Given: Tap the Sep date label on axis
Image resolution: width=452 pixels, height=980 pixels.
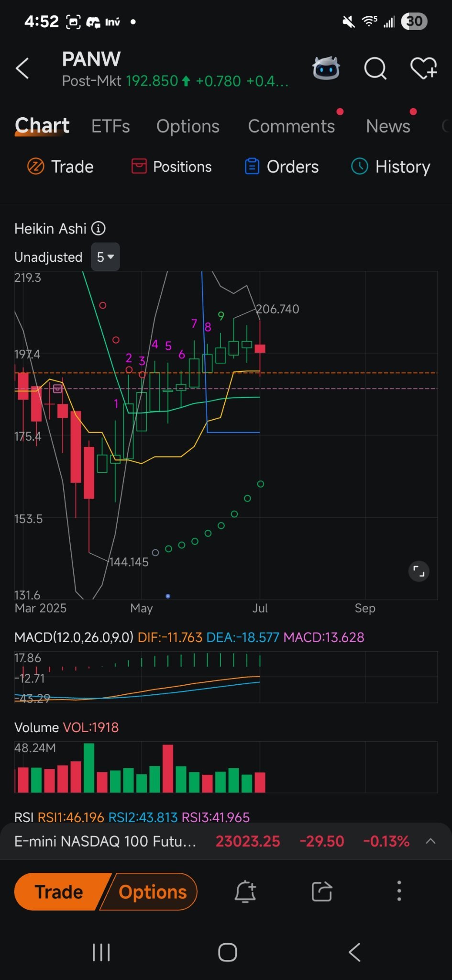Looking at the screenshot, I should pyautogui.click(x=365, y=608).
